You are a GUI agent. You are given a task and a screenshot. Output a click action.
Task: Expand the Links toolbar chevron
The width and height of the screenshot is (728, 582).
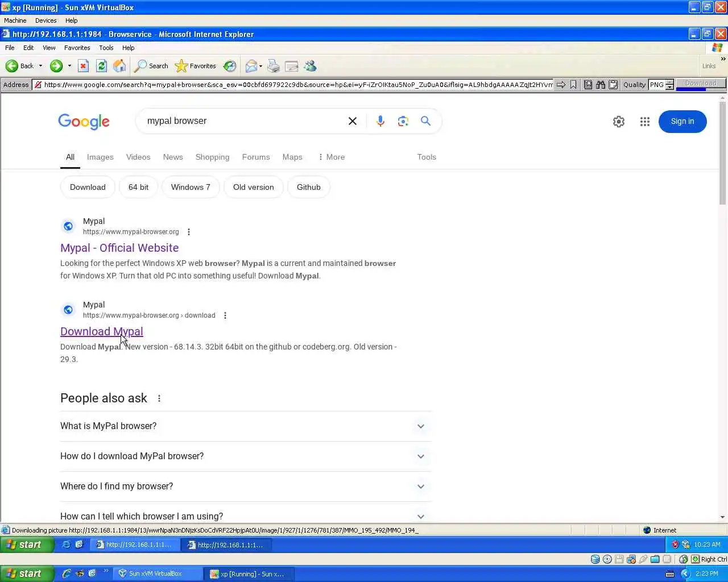coord(723,59)
